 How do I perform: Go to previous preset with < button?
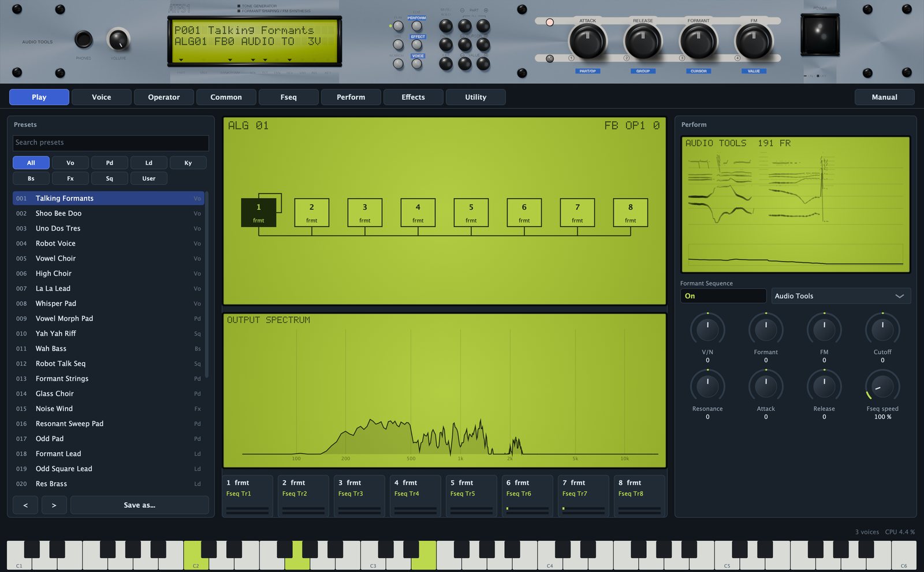[25, 505]
